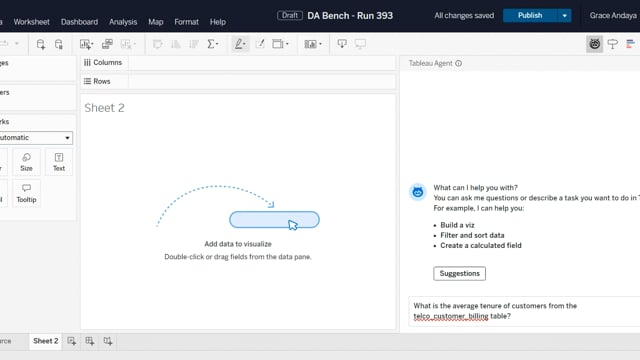The height and width of the screenshot is (360, 640).
Task: Click the Sort Descending toolbar icon
Action: pos(194,44)
